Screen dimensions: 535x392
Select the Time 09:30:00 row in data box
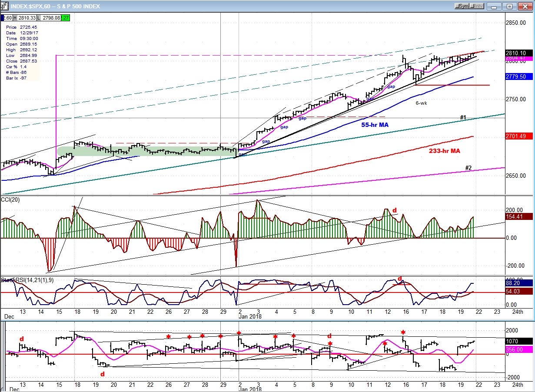coord(22,38)
